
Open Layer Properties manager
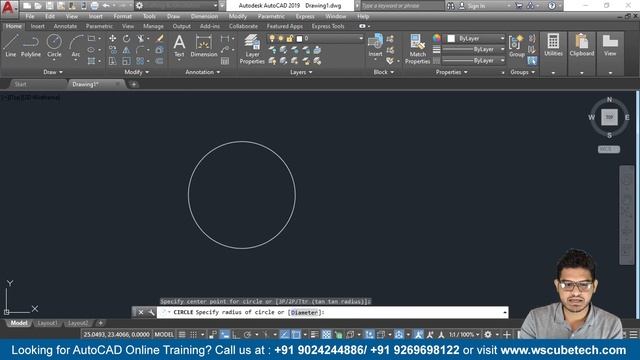[x=252, y=49]
